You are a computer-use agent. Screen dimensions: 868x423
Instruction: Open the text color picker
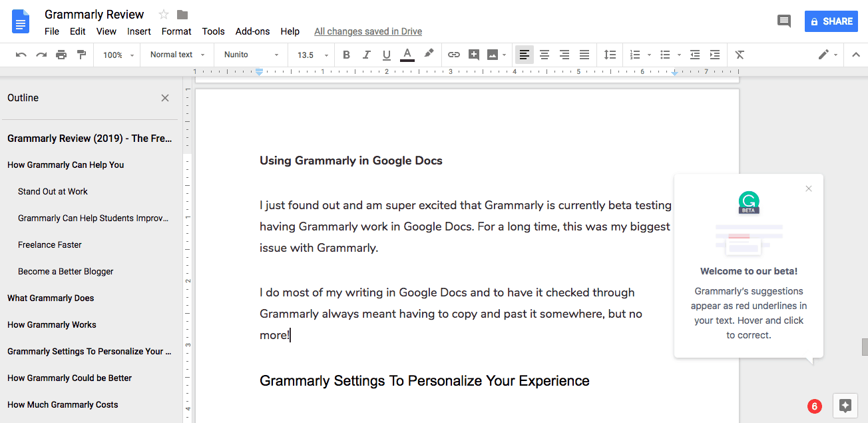pos(407,55)
